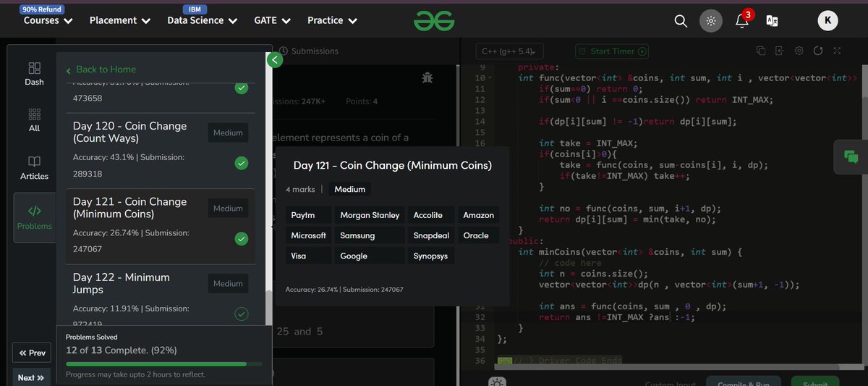Toggle fullscreen editor icon
Image resolution: width=868 pixels, height=386 pixels.
coord(837,51)
